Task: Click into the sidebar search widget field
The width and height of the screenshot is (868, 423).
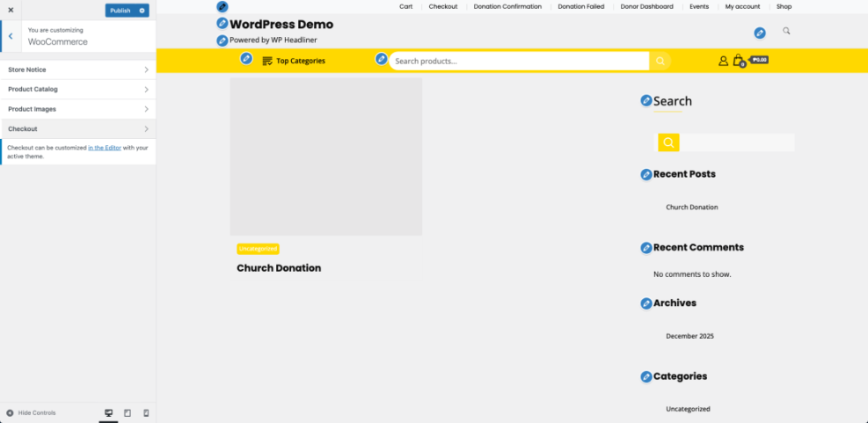Action: [x=737, y=142]
